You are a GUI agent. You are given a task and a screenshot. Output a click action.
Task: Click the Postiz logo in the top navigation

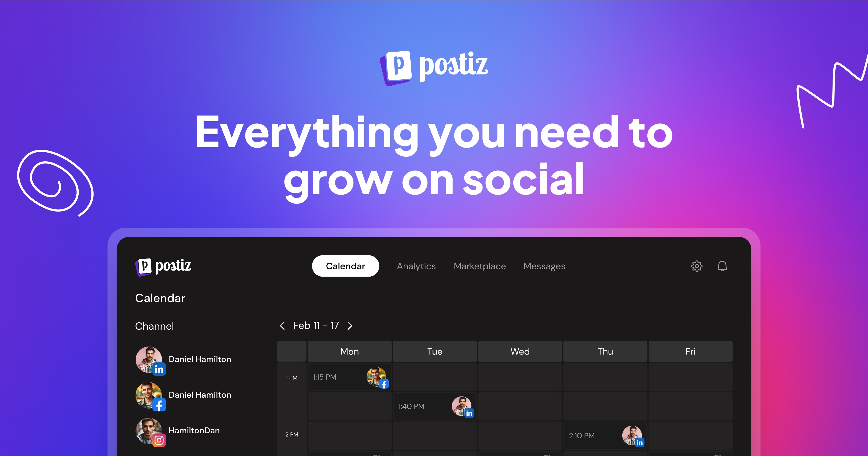pyautogui.click(x=166, y=266)
